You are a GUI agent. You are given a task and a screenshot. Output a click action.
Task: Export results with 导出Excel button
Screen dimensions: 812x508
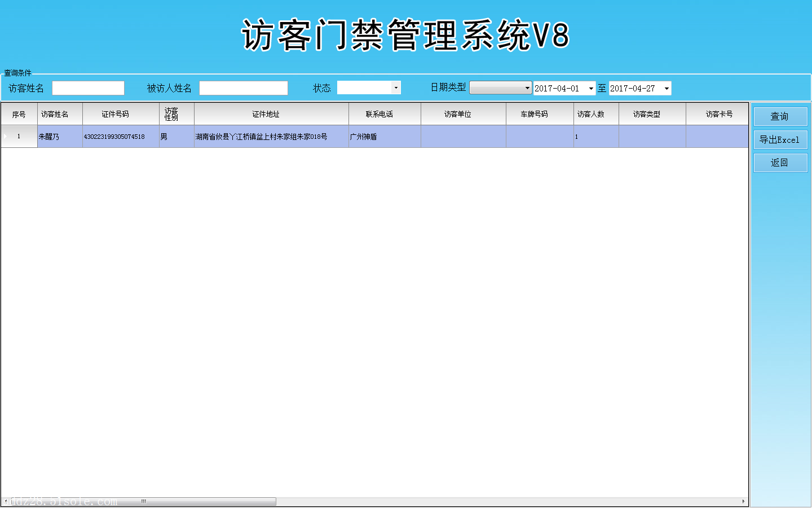[x=780, y=139]
